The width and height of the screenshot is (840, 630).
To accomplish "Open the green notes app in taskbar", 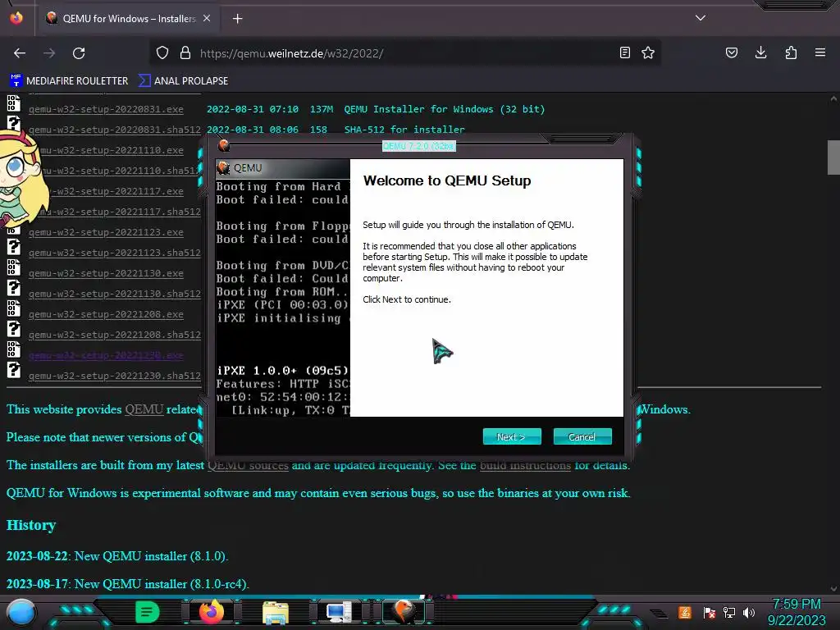I will coord(148,612).
